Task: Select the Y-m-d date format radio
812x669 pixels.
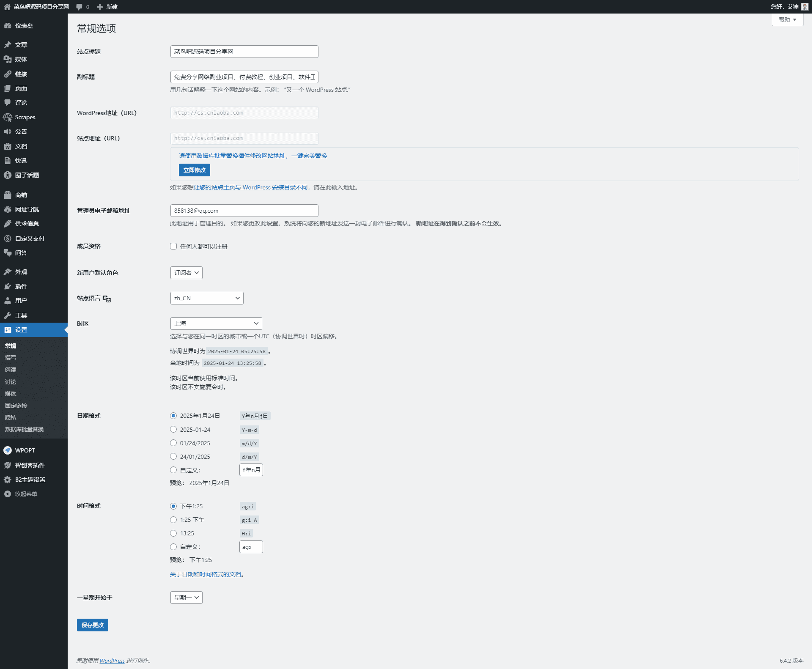Action: click(x=173, y=429)
